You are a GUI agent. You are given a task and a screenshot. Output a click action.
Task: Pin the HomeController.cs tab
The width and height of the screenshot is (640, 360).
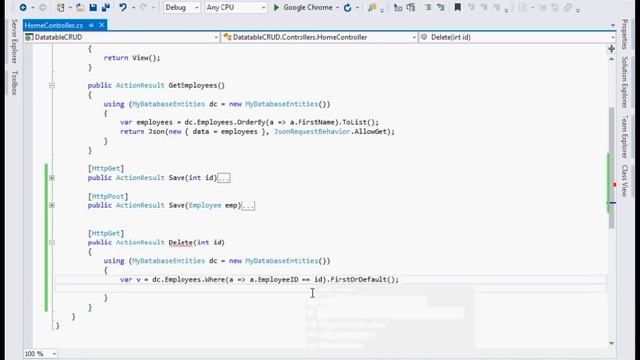91,25
